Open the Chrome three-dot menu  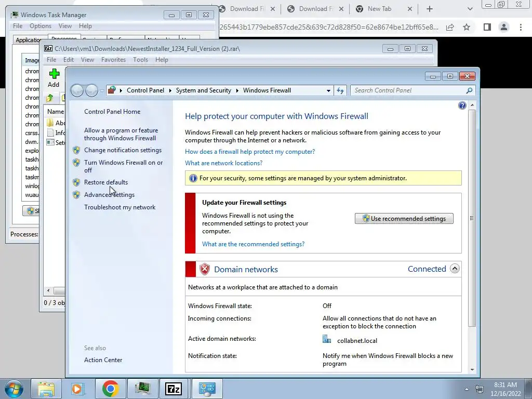[521, 27]
